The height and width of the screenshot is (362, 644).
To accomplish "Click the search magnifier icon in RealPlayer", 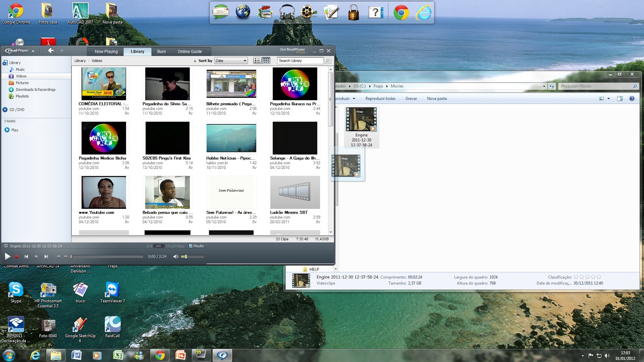I will pyautogui.click(x=328, y=61).
